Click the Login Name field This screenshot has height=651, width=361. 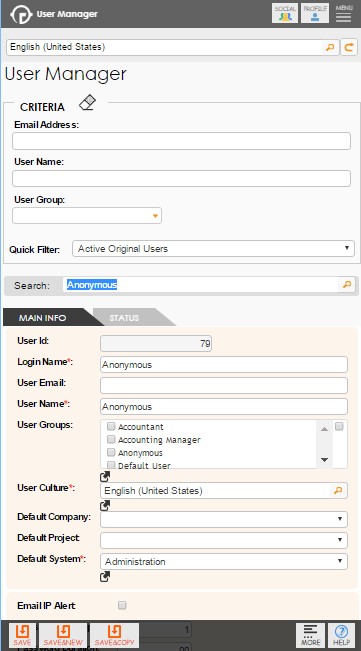tap(224, 365)
